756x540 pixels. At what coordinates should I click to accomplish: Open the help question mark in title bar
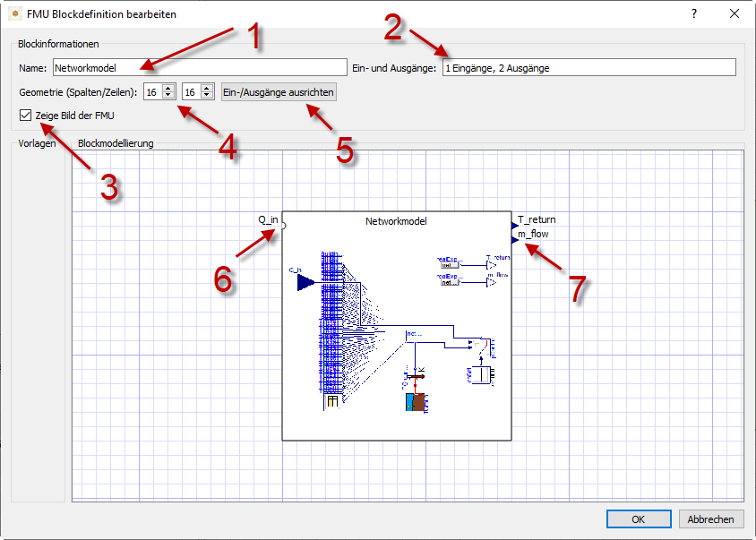coord(694,13)
